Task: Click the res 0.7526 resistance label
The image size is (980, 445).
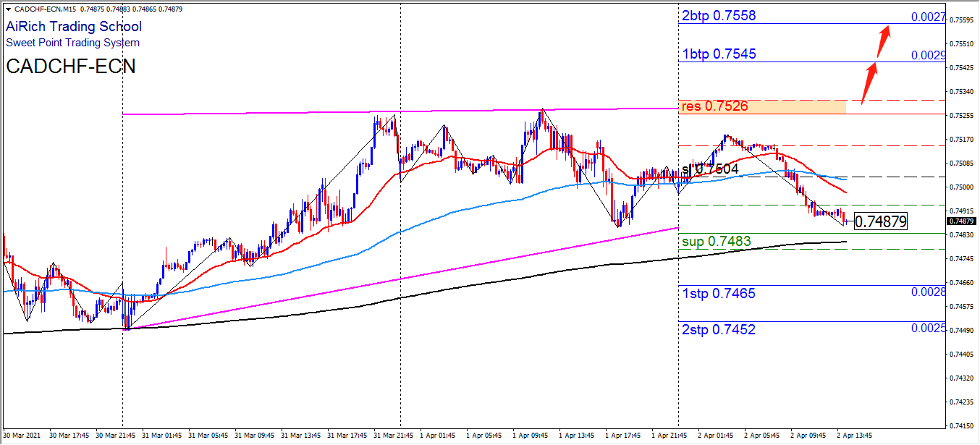Action: coord(714,106)
